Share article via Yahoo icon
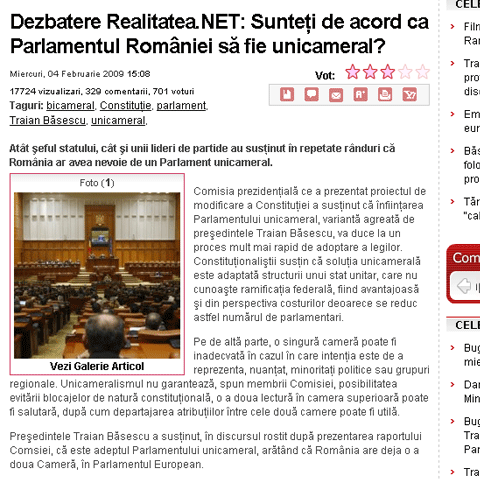The width and height of the screenshot is (480, 480). (409, 95)
